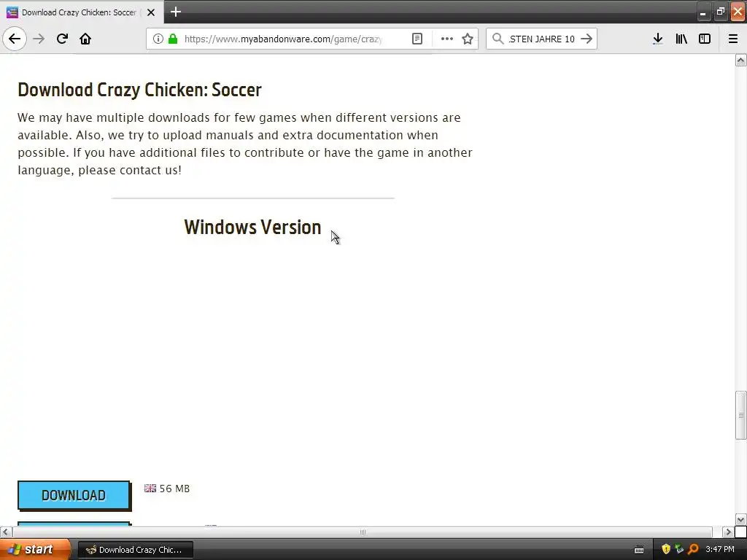Show site information icon in address bar

pos(158,39)
